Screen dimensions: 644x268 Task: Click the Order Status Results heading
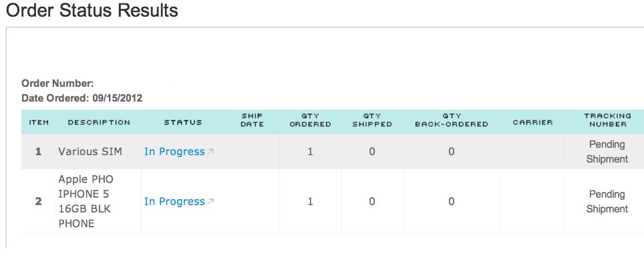(x=92, y=10)
